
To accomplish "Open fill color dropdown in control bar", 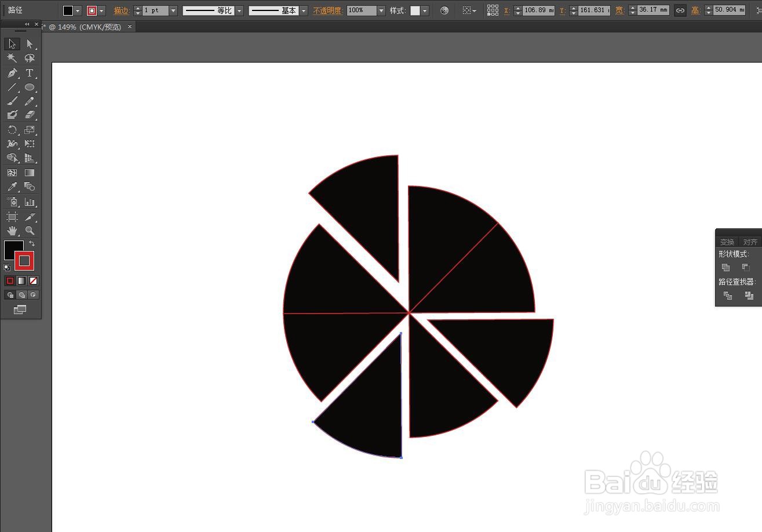I will pos(78,10).
